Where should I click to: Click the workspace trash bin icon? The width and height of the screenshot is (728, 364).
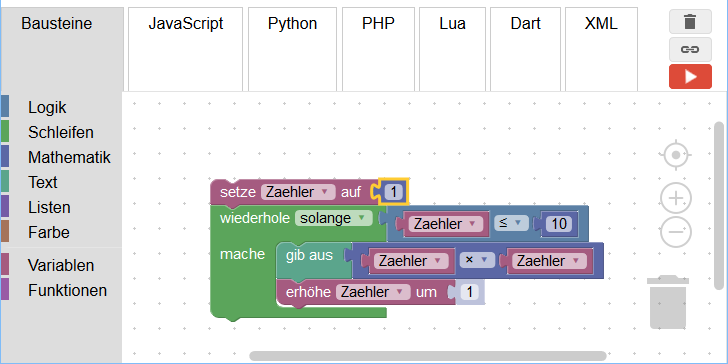(668, 302)
